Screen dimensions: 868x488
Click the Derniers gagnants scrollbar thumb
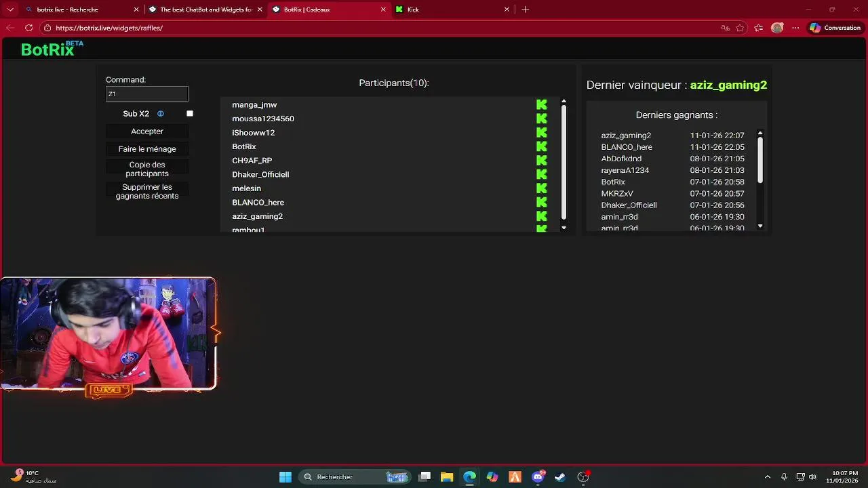[x=760, y=160]
